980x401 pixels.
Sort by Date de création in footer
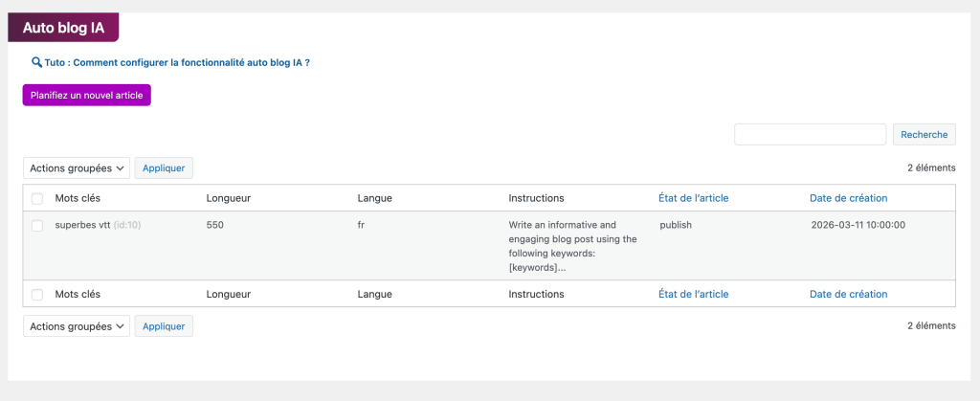tap(848, 294)
